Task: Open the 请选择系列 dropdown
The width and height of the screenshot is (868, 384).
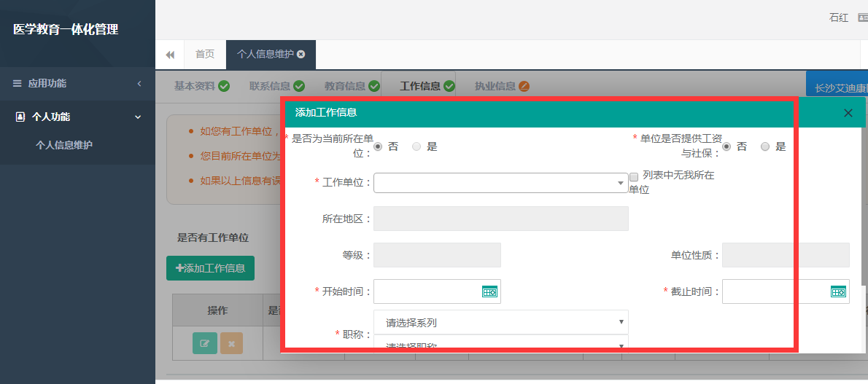Action: point(501,322)
